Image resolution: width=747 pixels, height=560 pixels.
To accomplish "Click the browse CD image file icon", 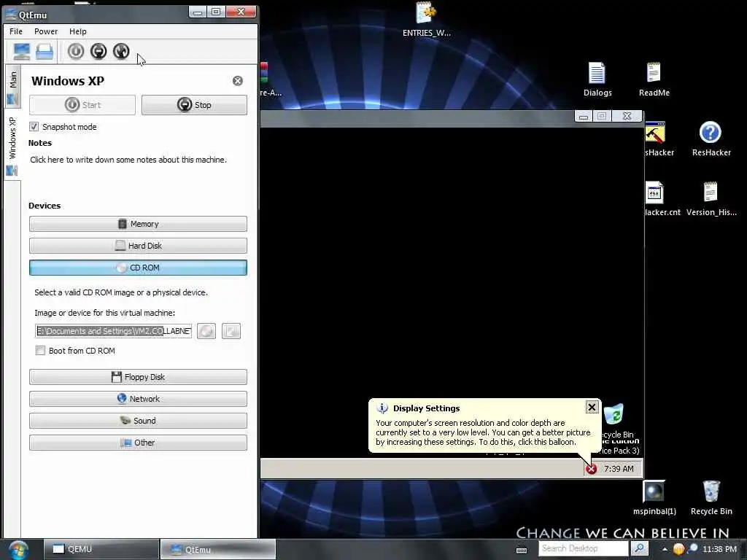I will pos(231,331).
